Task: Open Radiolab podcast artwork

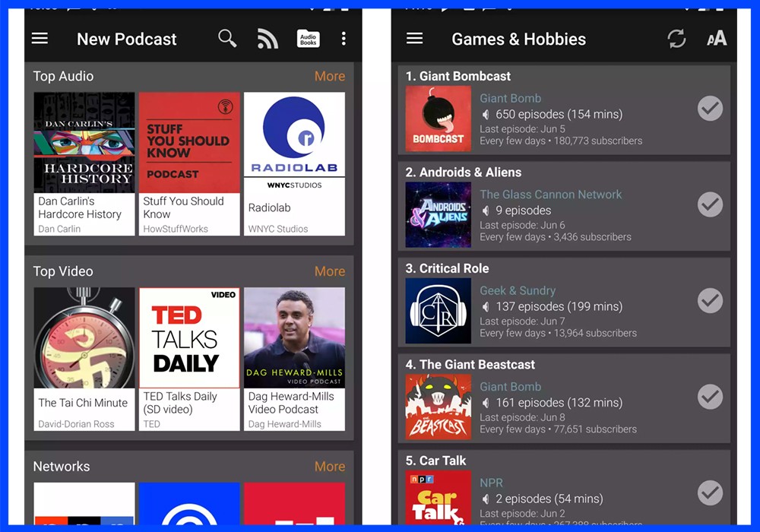Action: (295, 142)
